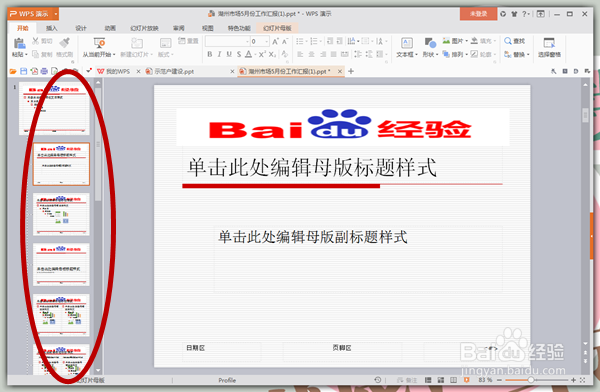Screen dimensions: 600x392
Task: Click the zoom out minus button
Action: 499,380
